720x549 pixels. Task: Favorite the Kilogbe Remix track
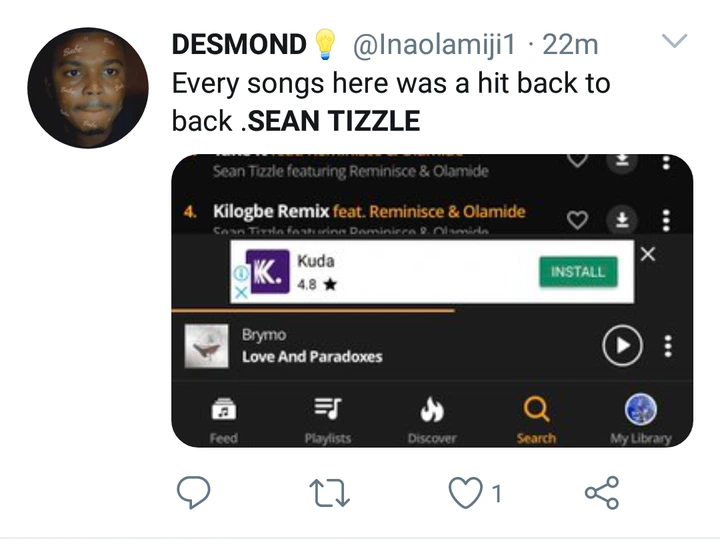(577, 219)
